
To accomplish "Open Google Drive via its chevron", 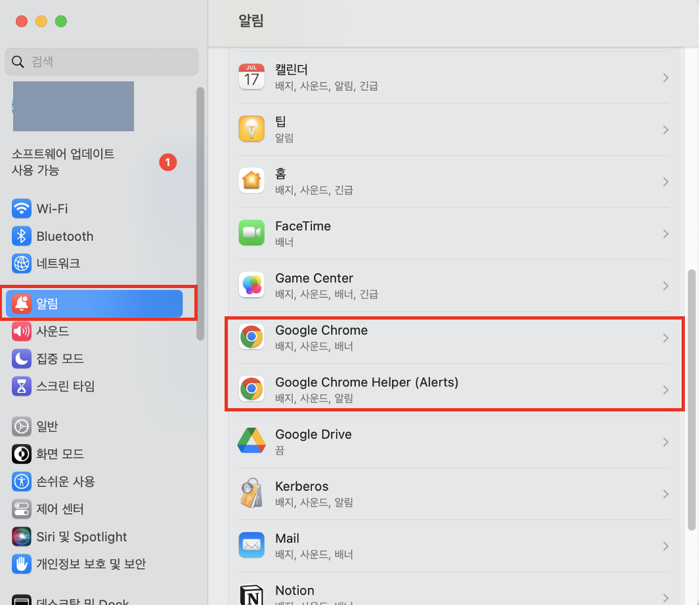I will point(666,442).
